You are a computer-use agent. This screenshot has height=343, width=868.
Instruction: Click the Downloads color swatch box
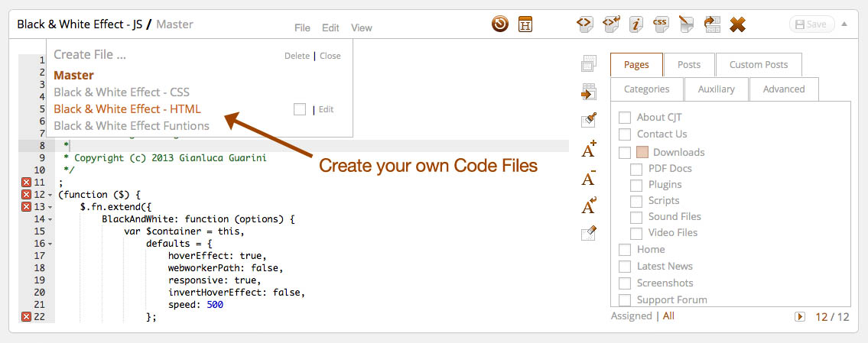click(x=642, y=152)
